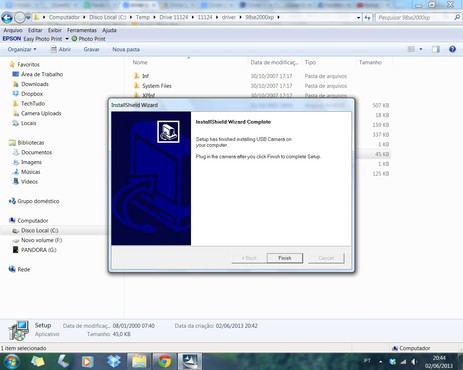The width and height of the screenshot is (463, 370).
Task: Expand the EPSON Easy Photo Print dropdown
Action: tap(67, 39)
